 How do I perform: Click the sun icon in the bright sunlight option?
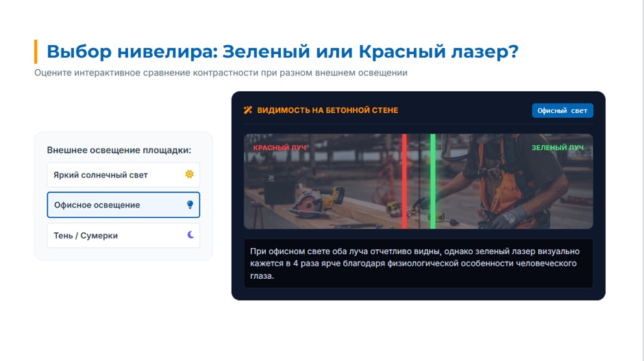tap(189, 174)
